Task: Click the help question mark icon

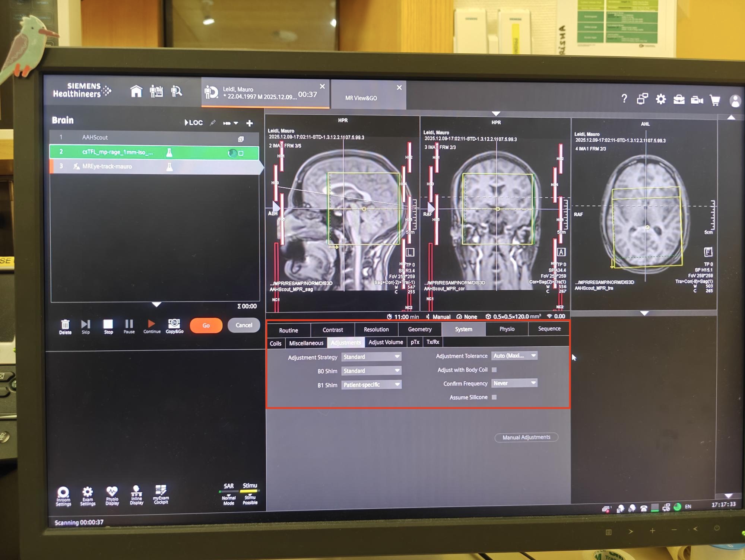Action: pyautogui.click(x=624, y=99)
